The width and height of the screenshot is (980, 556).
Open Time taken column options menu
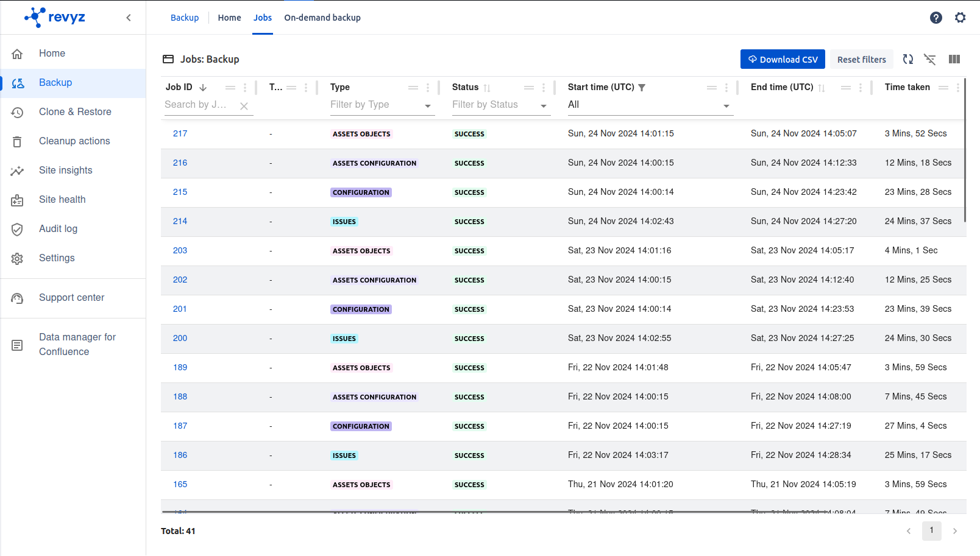tap(958, 88)
